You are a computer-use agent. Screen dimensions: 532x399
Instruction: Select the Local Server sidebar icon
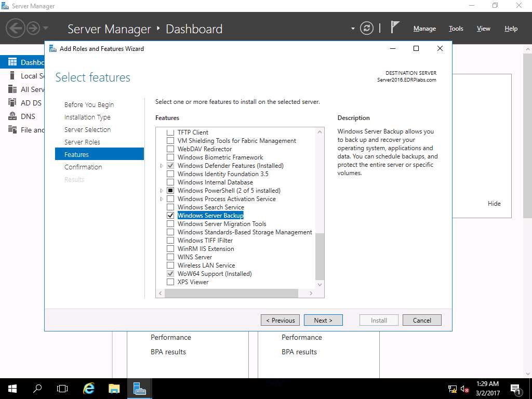(12, 75)
